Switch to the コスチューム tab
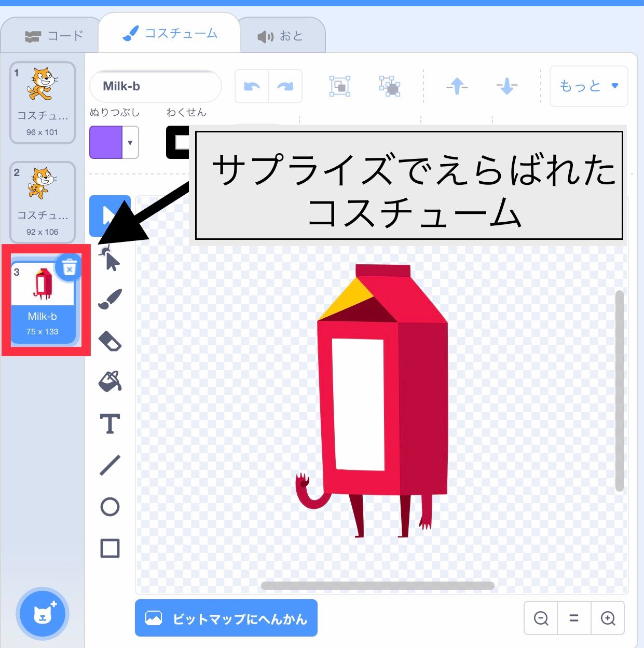644x648 pixels. (x=170, y=34)
